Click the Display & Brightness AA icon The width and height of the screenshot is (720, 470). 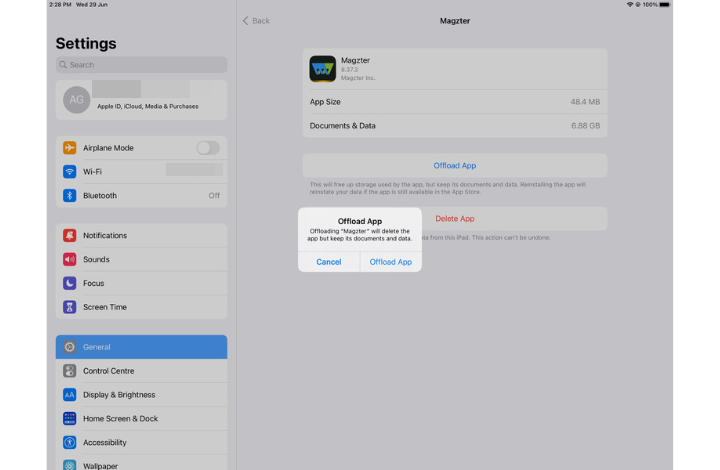(69, 395)
